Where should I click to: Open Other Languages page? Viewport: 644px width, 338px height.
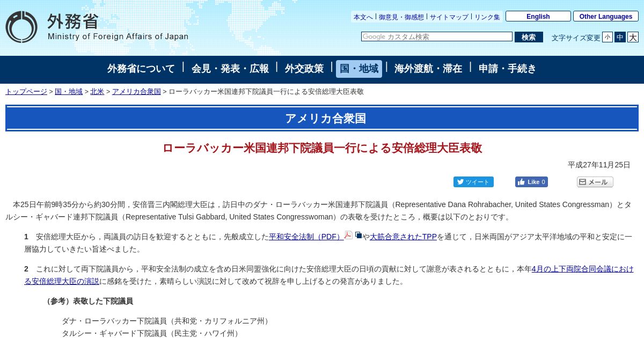coord(606,16)
